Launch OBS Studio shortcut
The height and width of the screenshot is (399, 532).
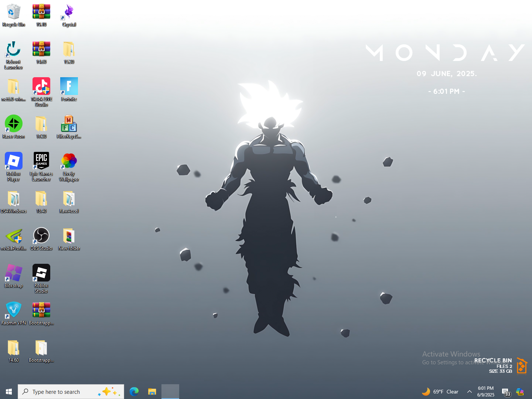click(41, 239)
